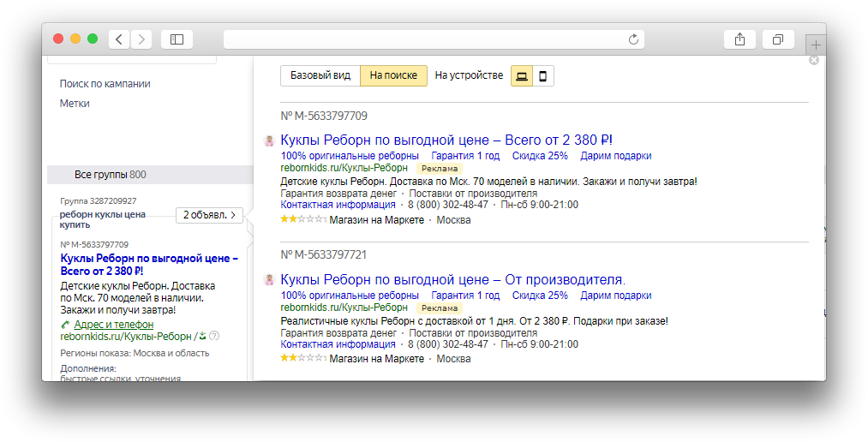Click Магазин на Маркете in second ad
This screenshot has height=442, width=868.
(x=376, y=359)
